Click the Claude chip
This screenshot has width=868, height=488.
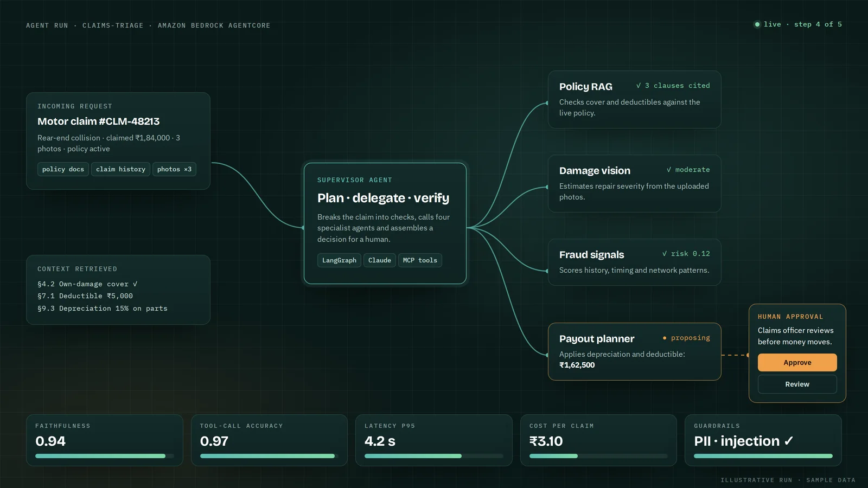point(379,260)
